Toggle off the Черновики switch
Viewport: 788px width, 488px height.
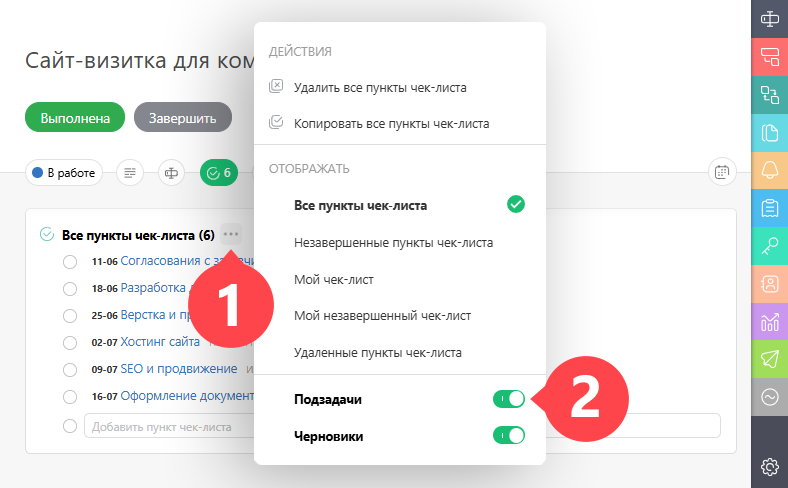509,435
